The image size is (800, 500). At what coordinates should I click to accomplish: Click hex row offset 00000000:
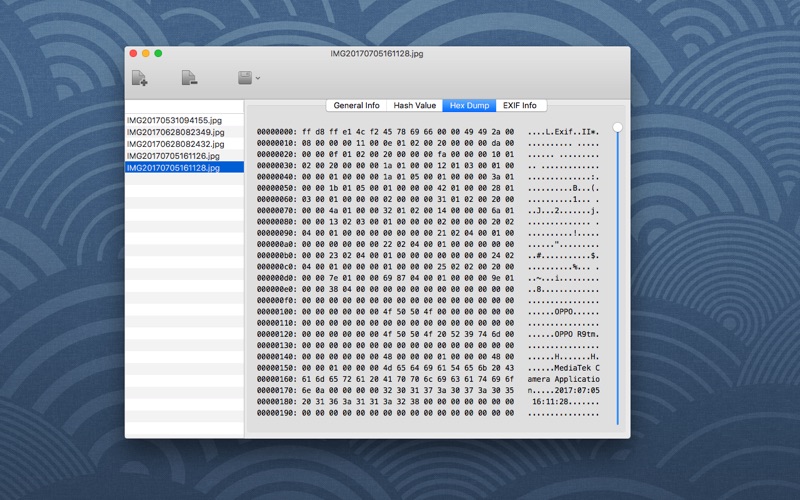tap(277, 132)
